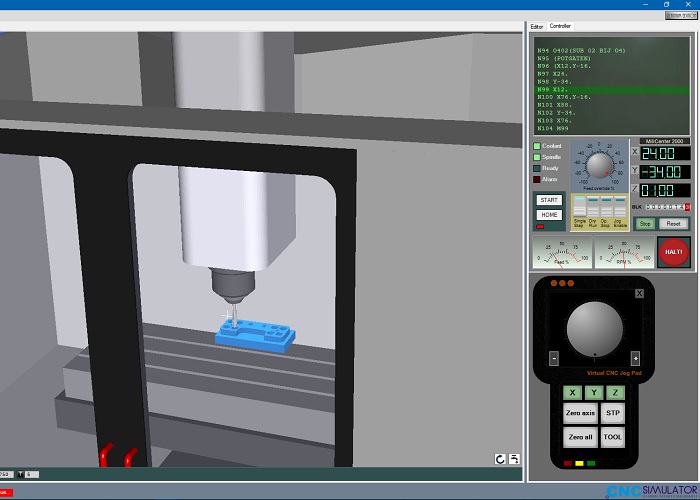
Task: Switch to the Editor tab
Action: tap(537, 27)
